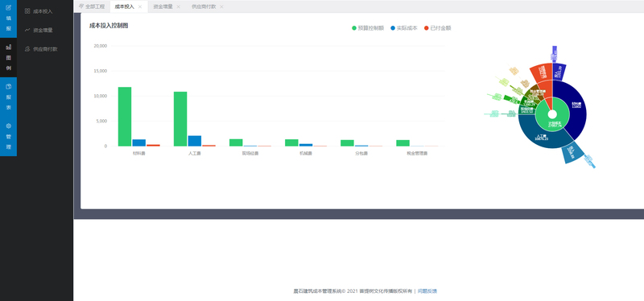644x301 pixels.
Task: Click the 分包费 axis label
Action: [x=361, y=154]
